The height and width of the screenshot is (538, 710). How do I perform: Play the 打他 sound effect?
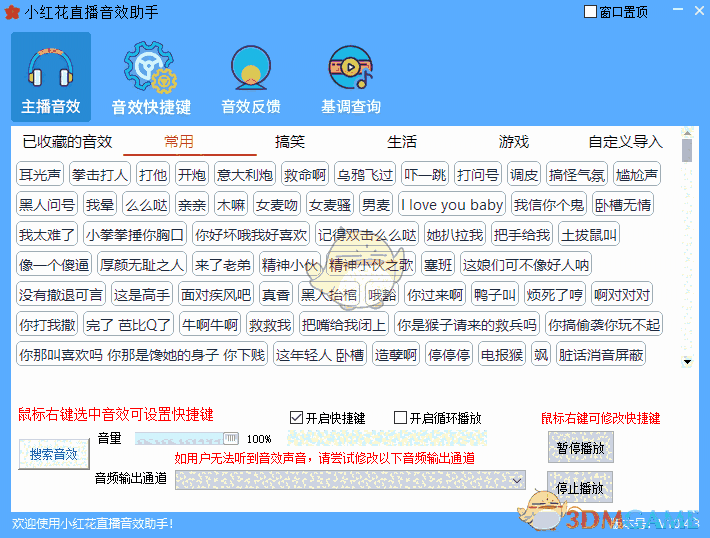tap(153, 174)
